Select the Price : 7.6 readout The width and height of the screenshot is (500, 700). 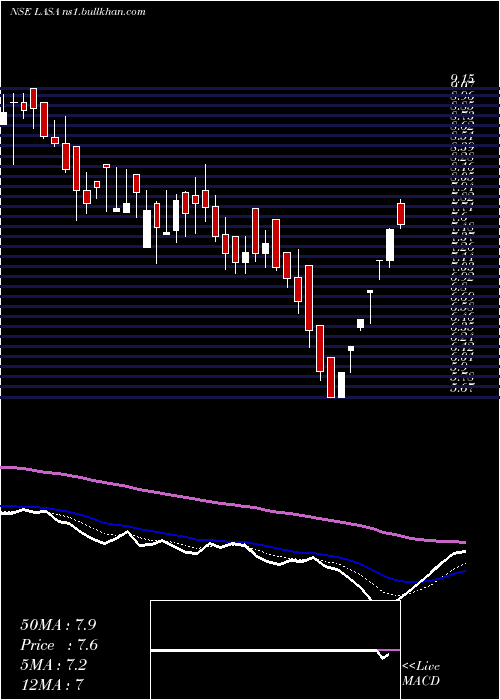[59, 645]
